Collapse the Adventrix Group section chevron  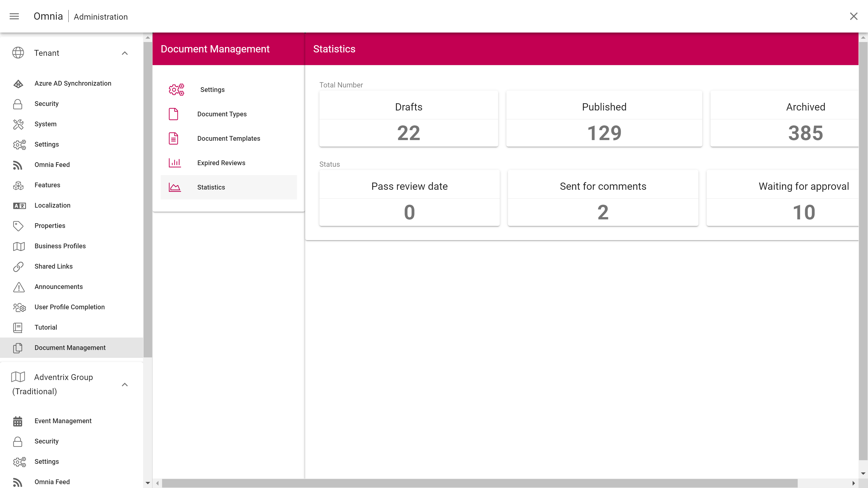[x=125, y=385]
